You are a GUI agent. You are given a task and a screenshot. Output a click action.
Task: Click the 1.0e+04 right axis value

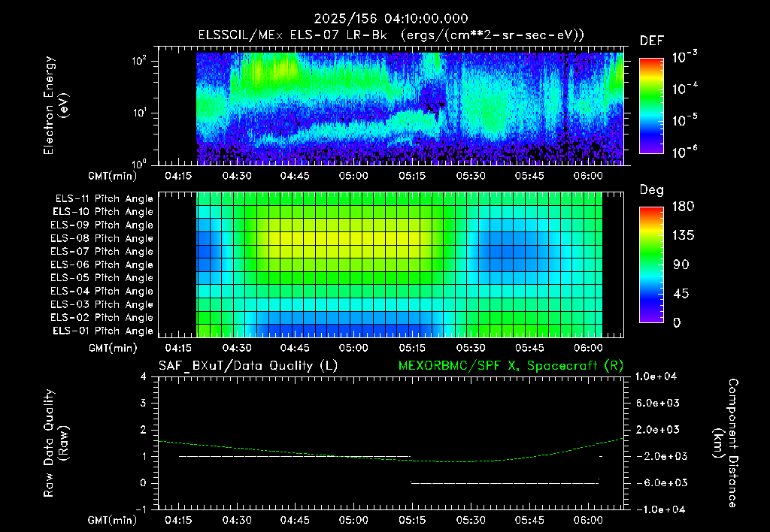pyautogui.click(x=656, y=376)
